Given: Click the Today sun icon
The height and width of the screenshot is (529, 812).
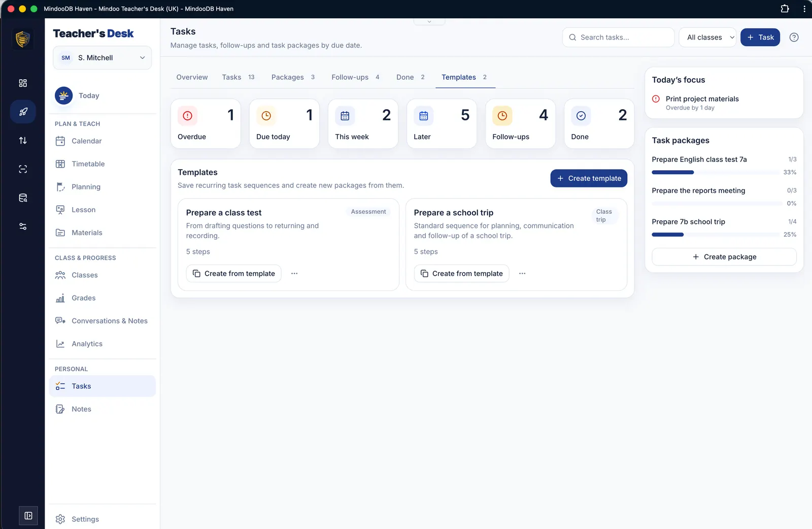Looking at the screenshot, I should (64, 95).
